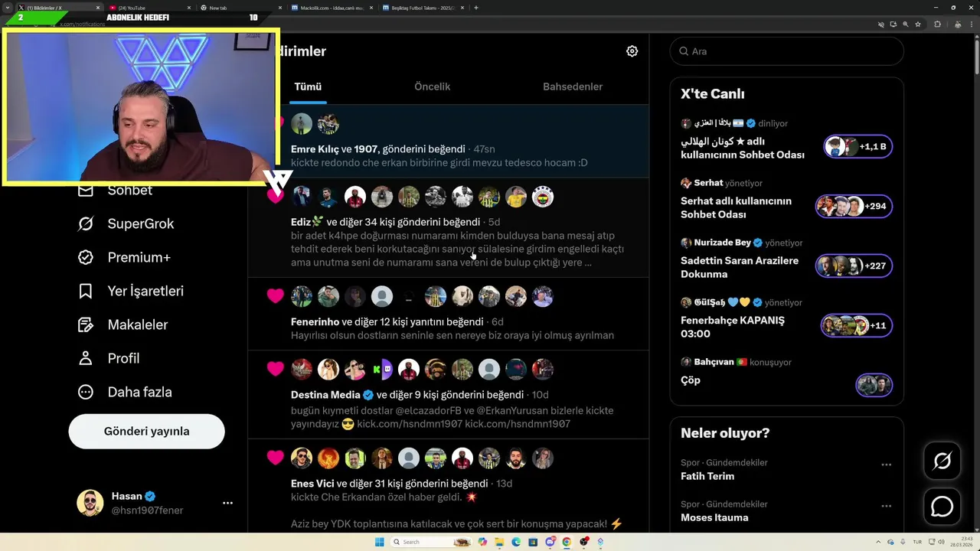This screenshot has width=980, height=551.
Task: Join Serhat's Sohbet Odası +294
Action: pyautogui.click(x=853, y=206)
